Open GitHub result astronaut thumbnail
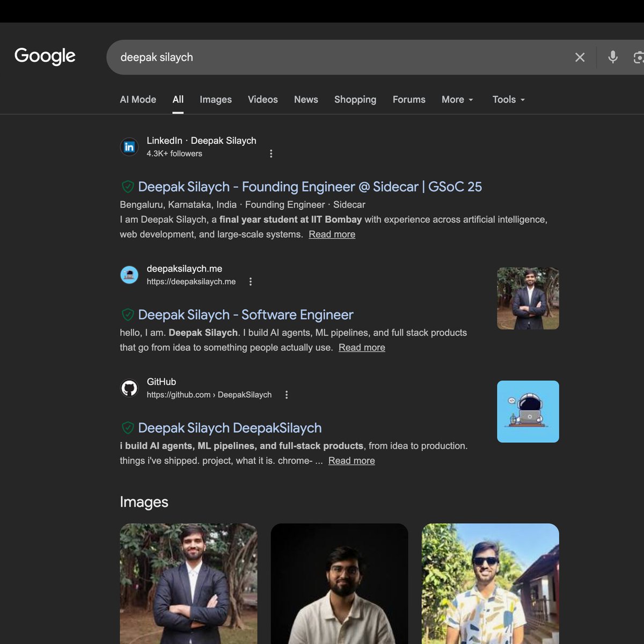This screenshot has height=644, width=644. point(528,412)
